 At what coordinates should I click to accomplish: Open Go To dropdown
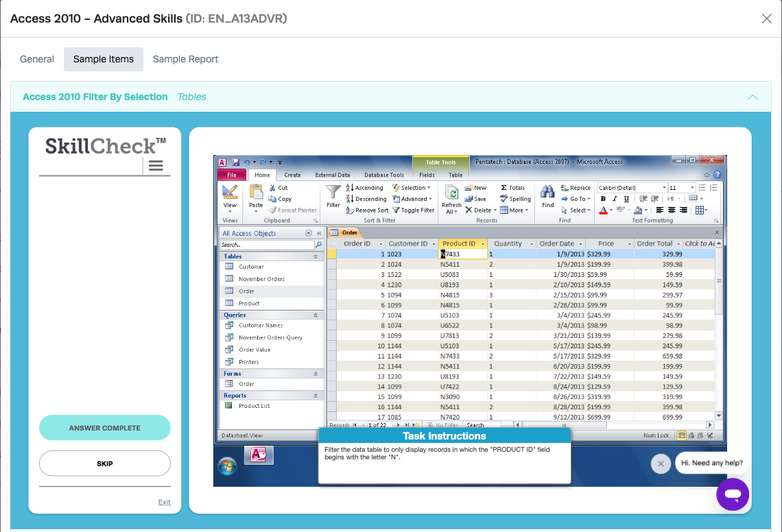point(576,199)
